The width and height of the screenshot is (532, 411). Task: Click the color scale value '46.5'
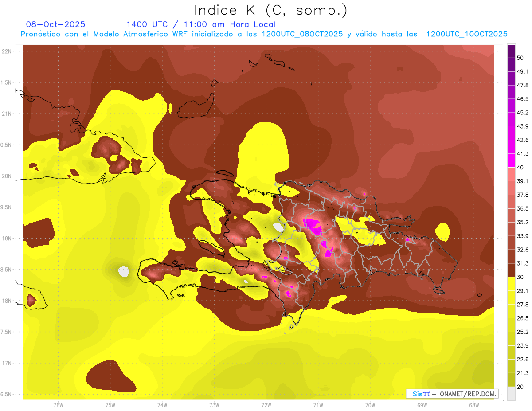pyautogui.click(x=523, y=99)
